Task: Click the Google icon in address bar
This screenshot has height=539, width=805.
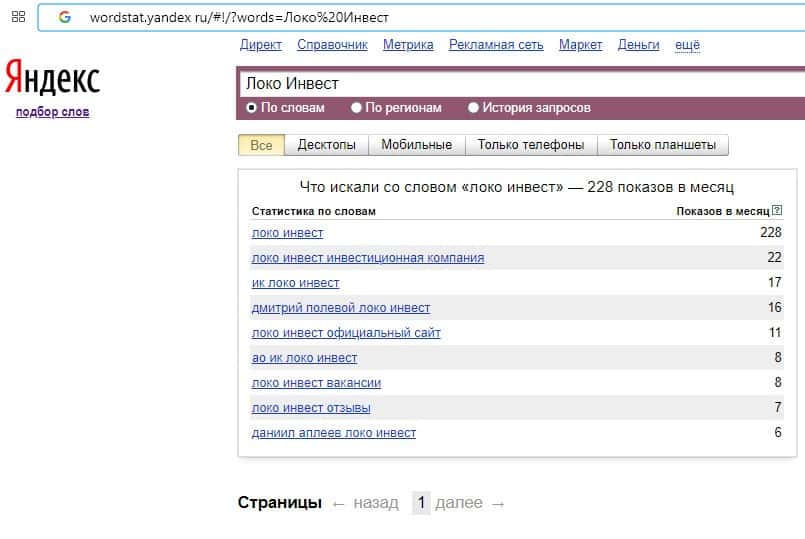Action: click(65, 17)
